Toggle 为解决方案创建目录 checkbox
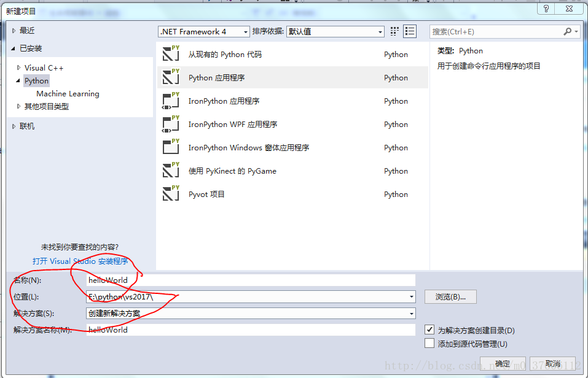This screenshot has width=588, height=378. (429, 330)
